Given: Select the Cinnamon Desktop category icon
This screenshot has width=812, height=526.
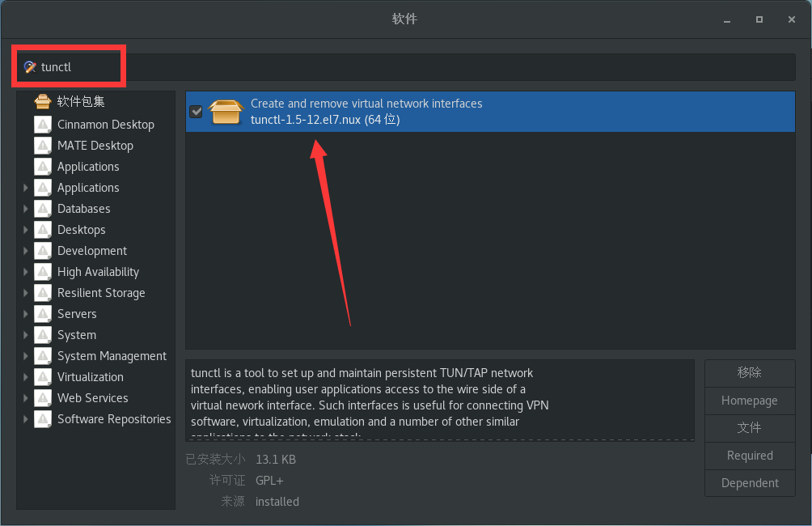Looking at the screenshot, I should (42, 124).
